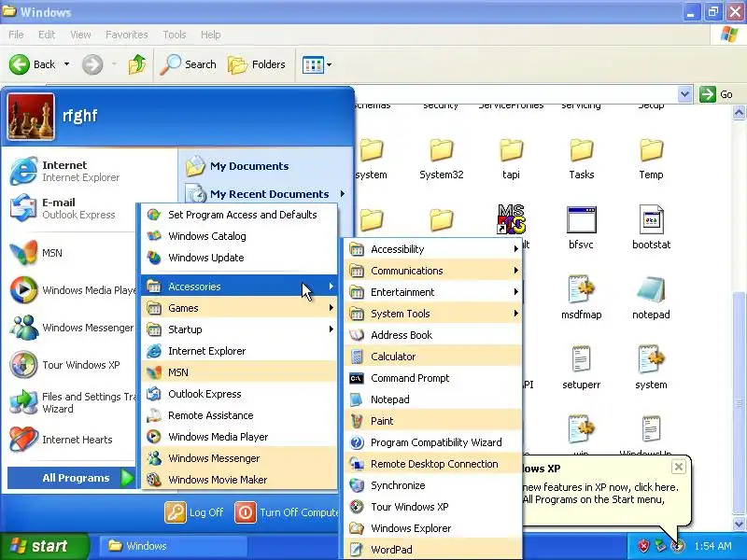Open WordPad from Accessories
Screen dimensions: 747x560
(432, 549)
